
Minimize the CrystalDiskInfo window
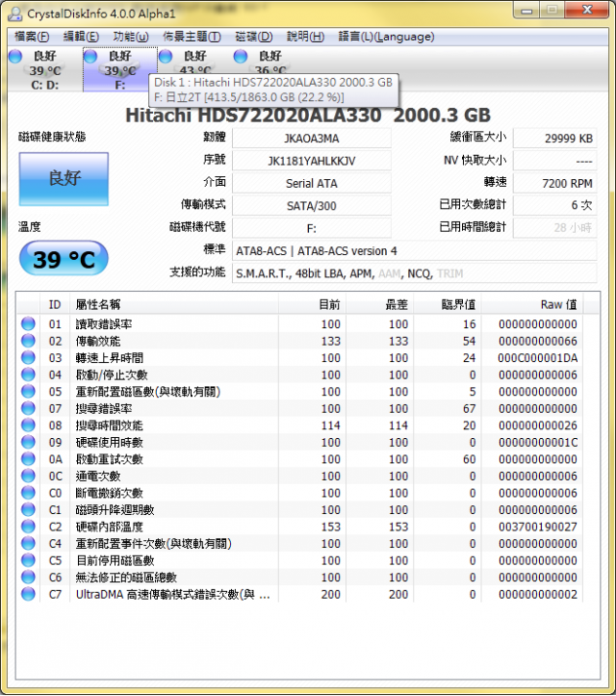click(526, 10)
